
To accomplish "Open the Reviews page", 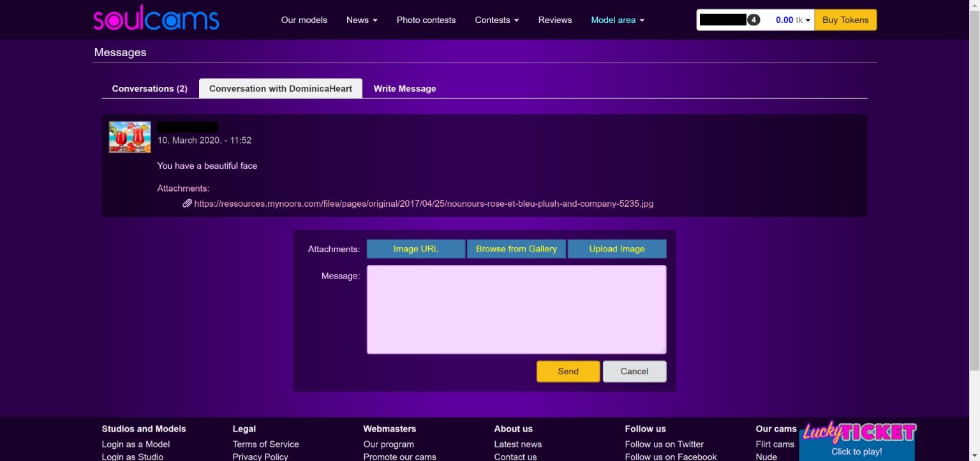I will pyautogui.click(x=555, y=20).
